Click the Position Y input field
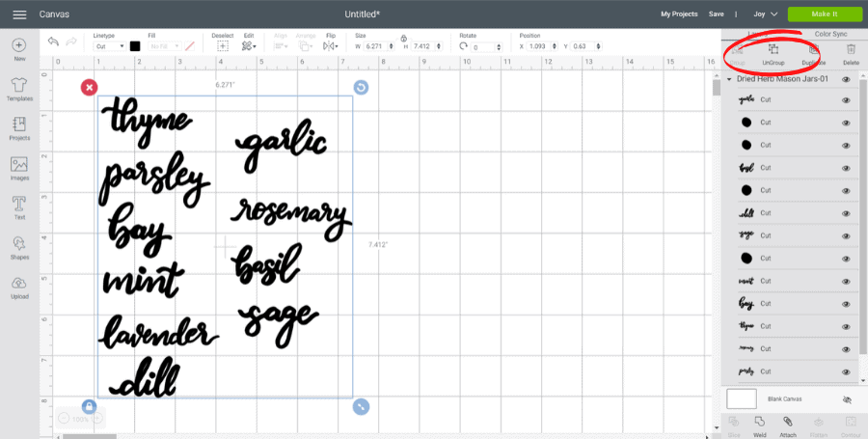This screenshot has width=868, height=439. pos(583,47)
